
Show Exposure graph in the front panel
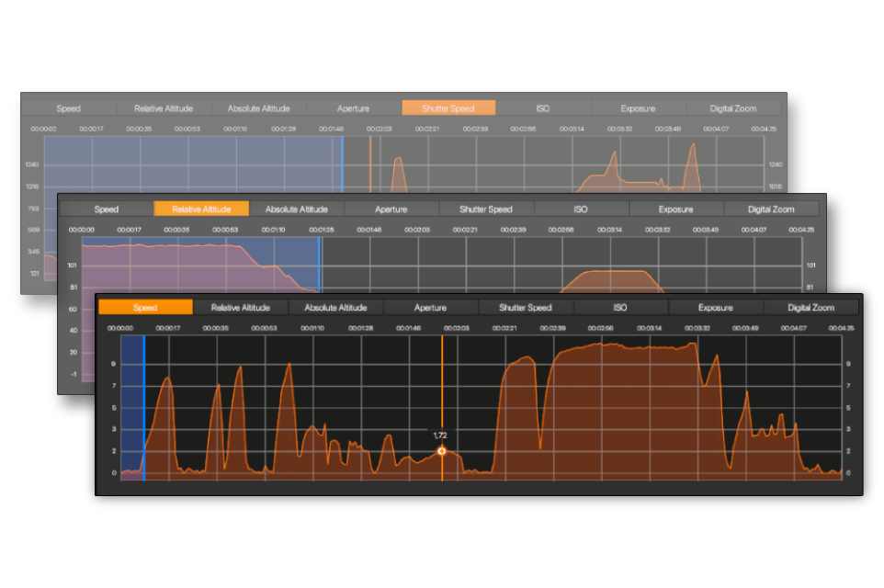pyautogui.click(x=715, y=308)
